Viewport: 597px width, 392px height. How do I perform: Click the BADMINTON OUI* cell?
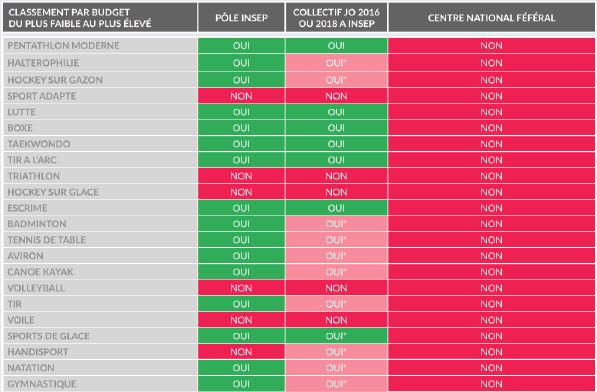tap(336, 224)
